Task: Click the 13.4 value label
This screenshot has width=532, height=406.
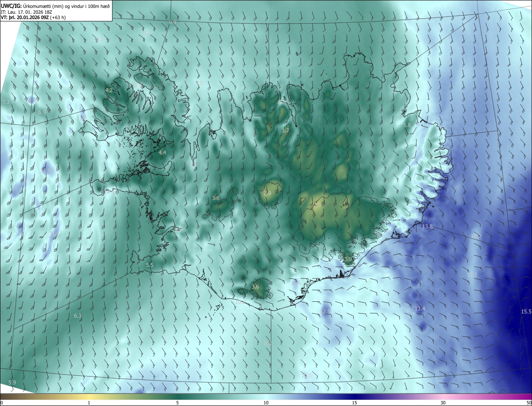Action: click(x=420, y=308)
